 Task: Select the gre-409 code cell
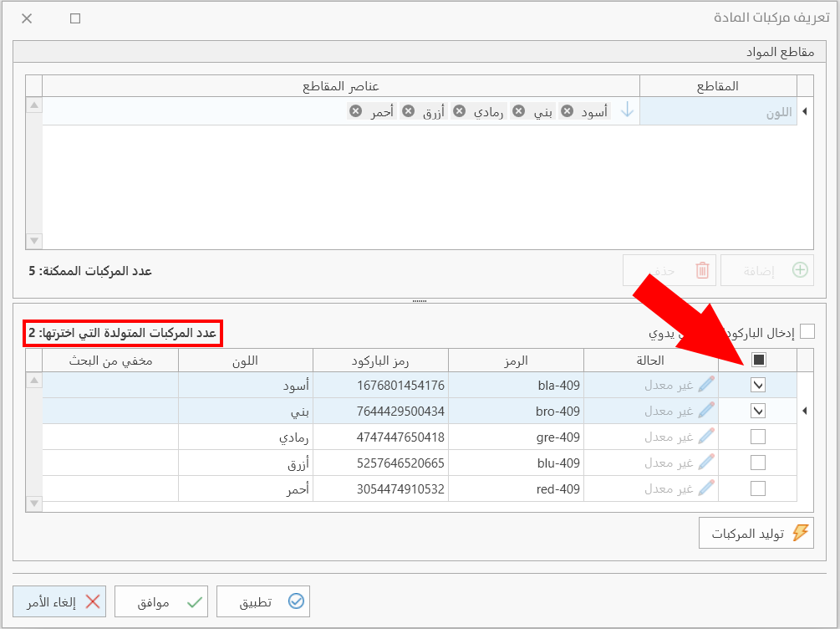pos(516,437)
